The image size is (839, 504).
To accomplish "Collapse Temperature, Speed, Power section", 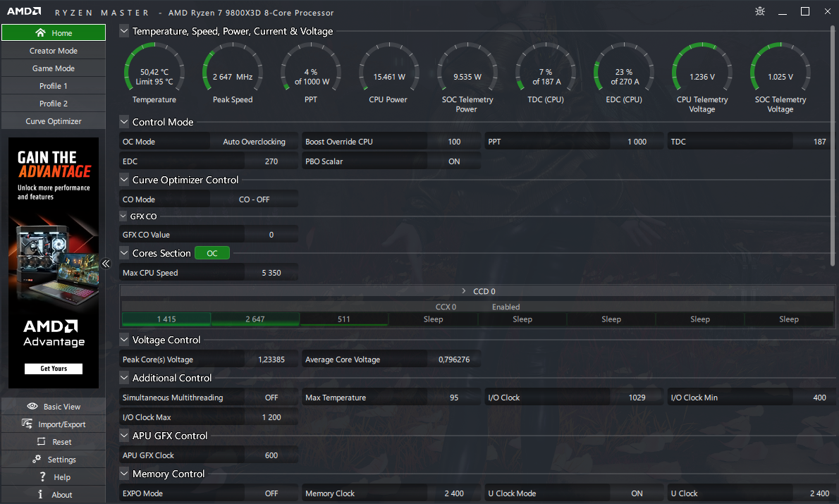I will (124, 31).
